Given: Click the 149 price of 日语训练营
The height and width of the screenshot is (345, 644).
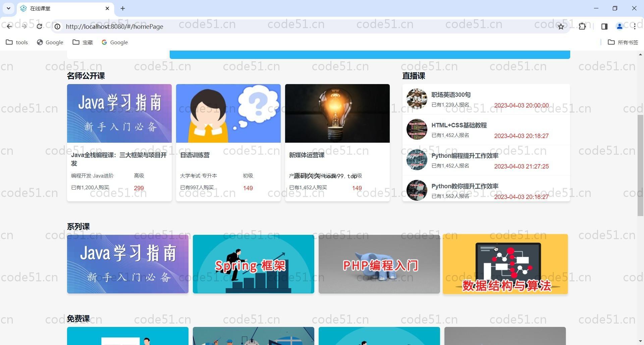Looking at the screenshot, I should tap(248, 188).
